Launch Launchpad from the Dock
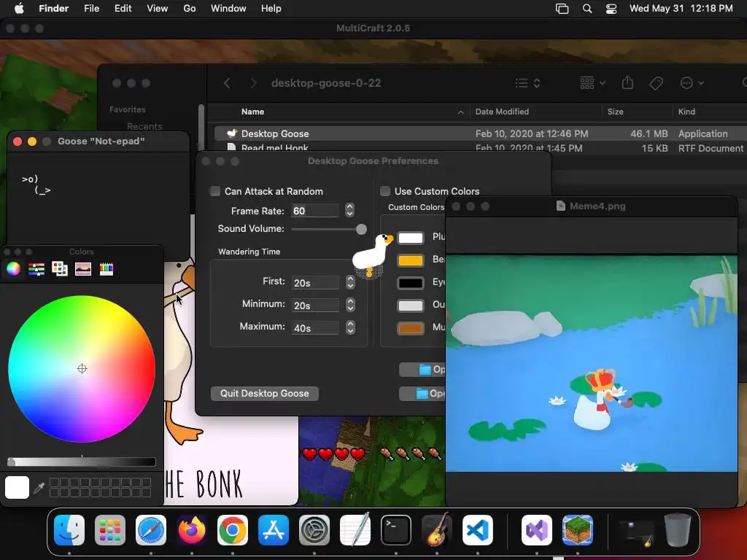 point(110,530)
